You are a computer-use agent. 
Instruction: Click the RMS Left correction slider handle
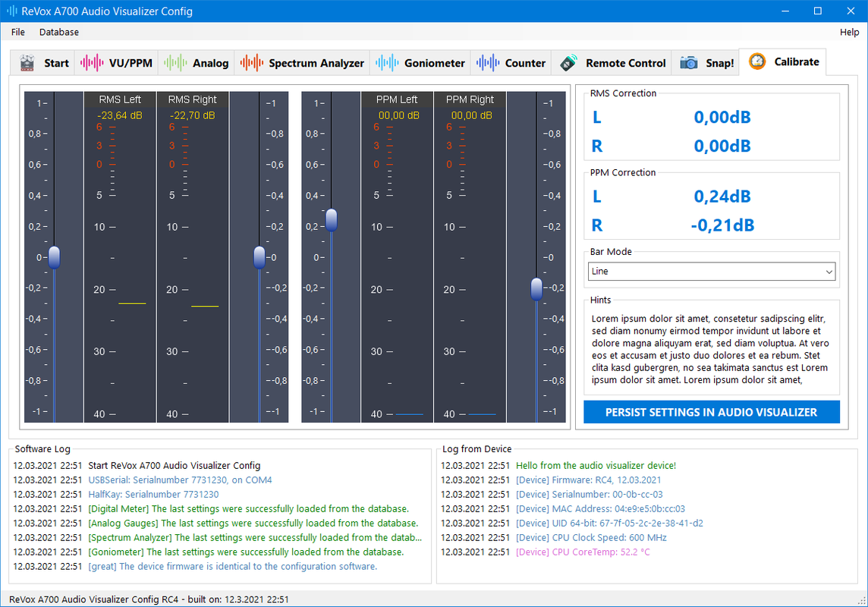tap(55, 258)
